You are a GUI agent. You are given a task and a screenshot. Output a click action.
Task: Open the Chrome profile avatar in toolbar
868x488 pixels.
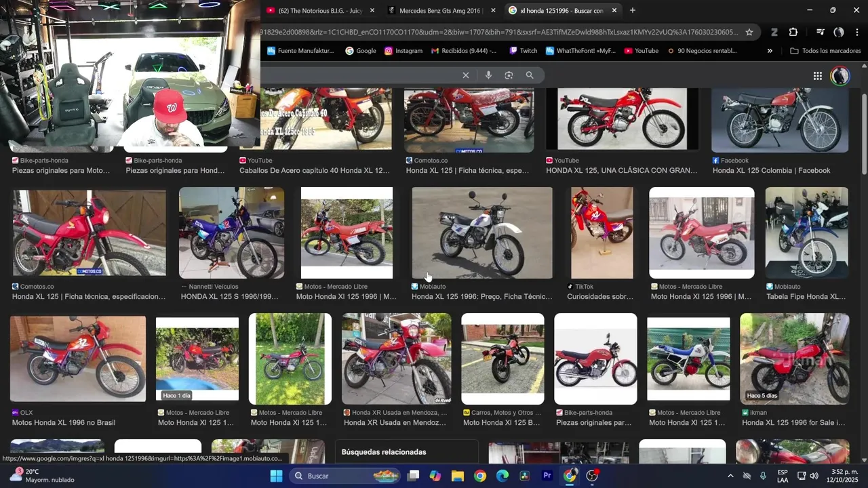(839, 32)
